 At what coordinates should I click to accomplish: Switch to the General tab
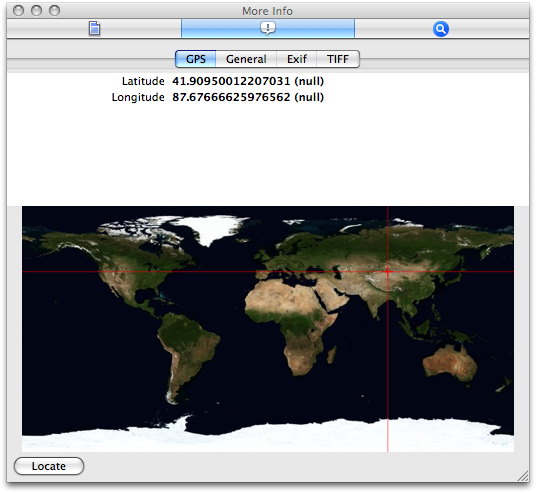246,59
